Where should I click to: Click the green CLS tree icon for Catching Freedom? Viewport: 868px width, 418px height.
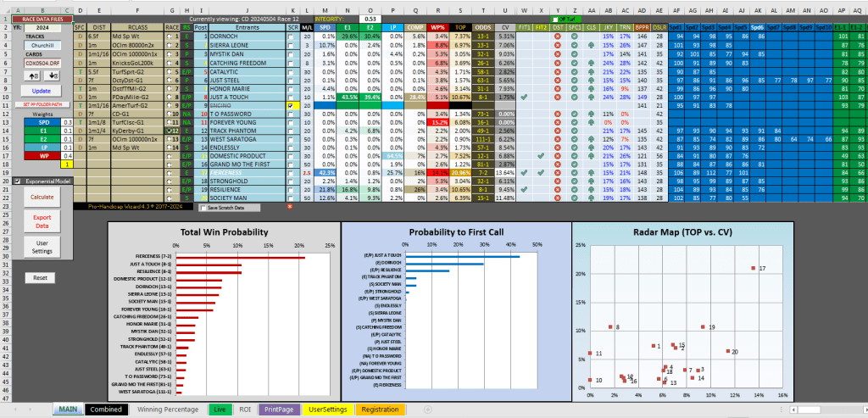click(x=589, y=62)
